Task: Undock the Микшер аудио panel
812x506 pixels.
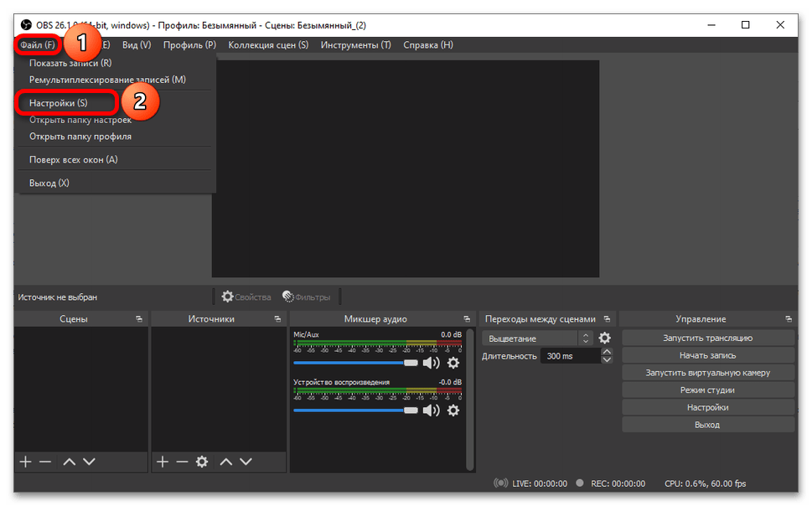Action: click(x=467, y=319)
